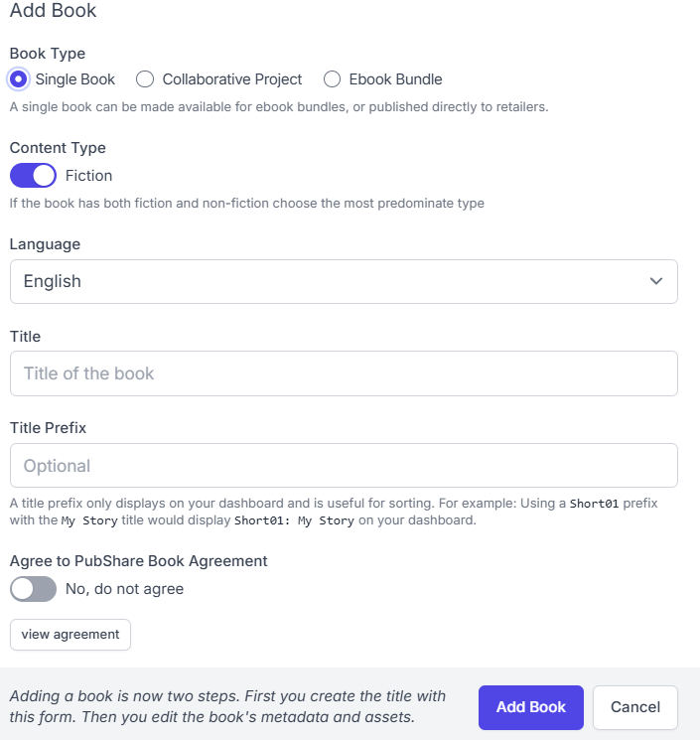The width and height of the screenshot is (700, 740).
Task: Open the English language dropdown
Action: click(343, 281)
